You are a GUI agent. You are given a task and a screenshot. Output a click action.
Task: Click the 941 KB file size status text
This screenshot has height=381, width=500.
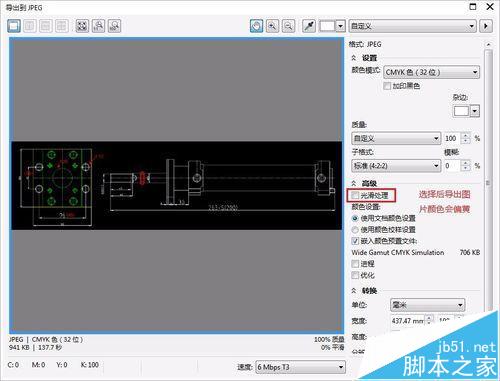pos(19,348)
